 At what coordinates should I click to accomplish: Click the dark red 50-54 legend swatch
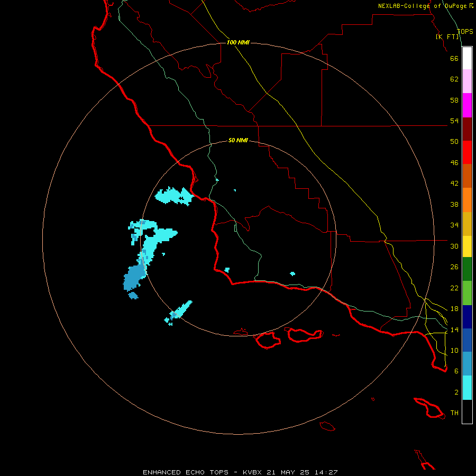[x=467, y=129]
